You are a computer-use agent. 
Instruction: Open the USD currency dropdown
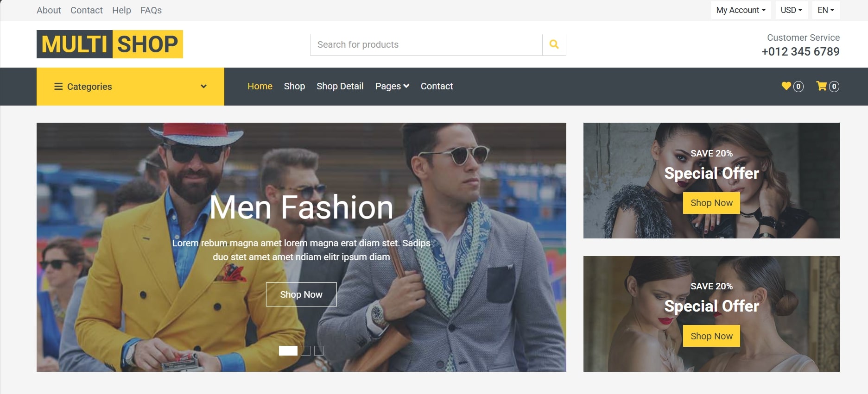click(792, 10)
